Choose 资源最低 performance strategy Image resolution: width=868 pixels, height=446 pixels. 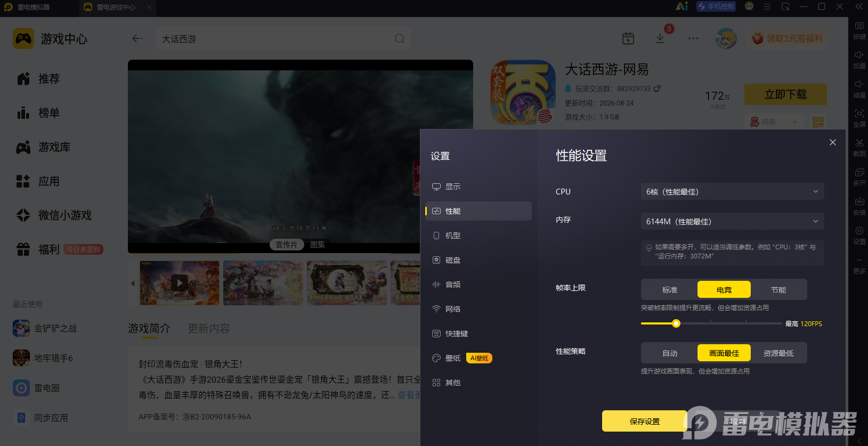778,353
